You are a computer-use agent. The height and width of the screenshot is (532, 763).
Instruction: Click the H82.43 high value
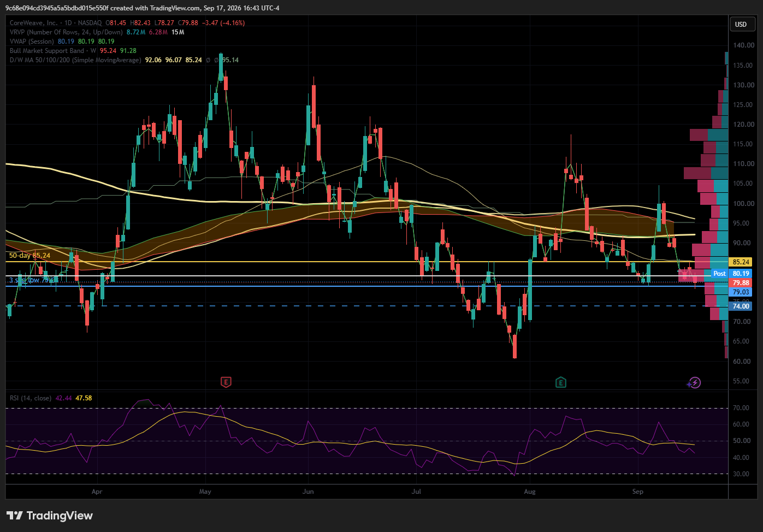coord(140,23)
